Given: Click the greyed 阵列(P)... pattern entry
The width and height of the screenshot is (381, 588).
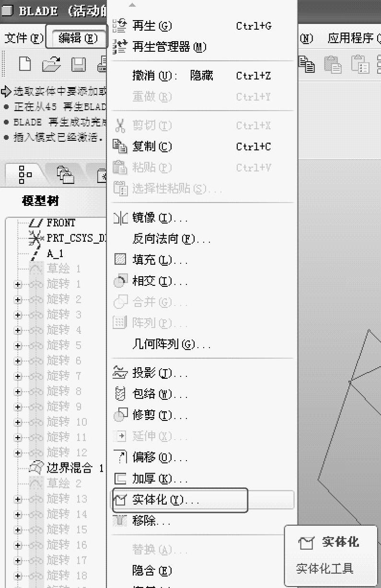Looking at the screenshot, I should point(202,323).
